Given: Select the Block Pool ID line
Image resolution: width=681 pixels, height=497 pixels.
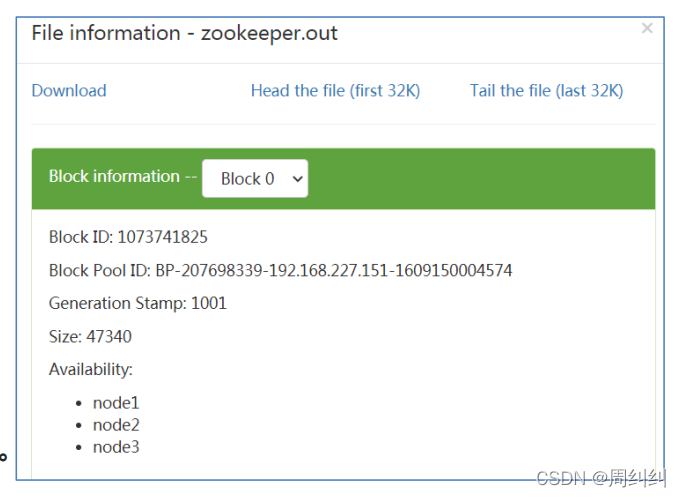Looking at the screenshot, I should coord(280,270).
